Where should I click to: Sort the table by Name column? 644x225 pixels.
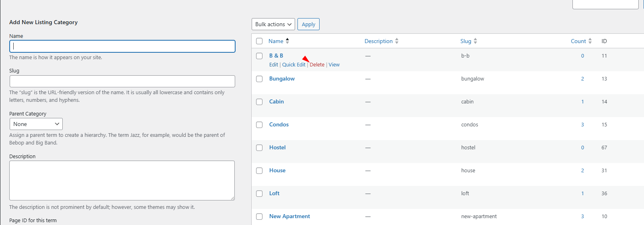tap(276, 41)
